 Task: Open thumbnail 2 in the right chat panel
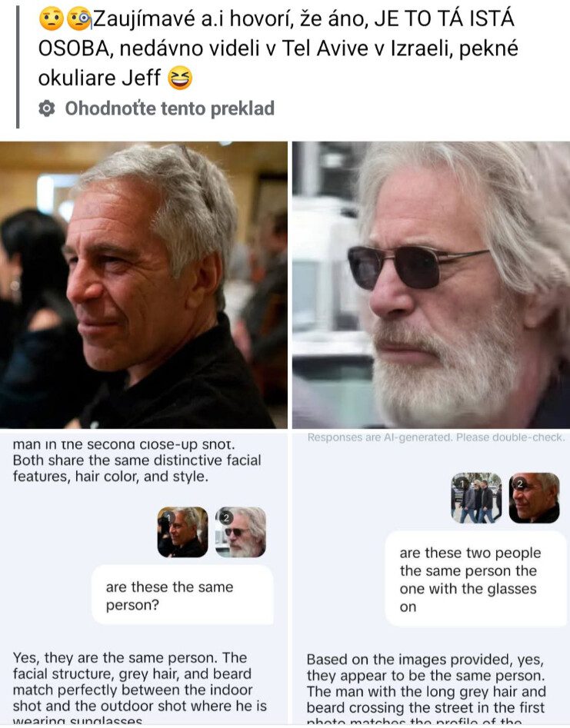tap(534, 498)
